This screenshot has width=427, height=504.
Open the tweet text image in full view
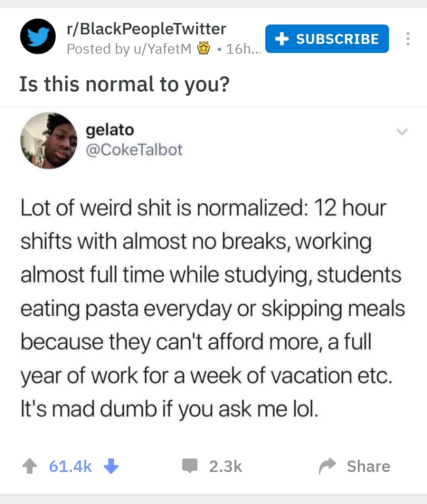213,308
